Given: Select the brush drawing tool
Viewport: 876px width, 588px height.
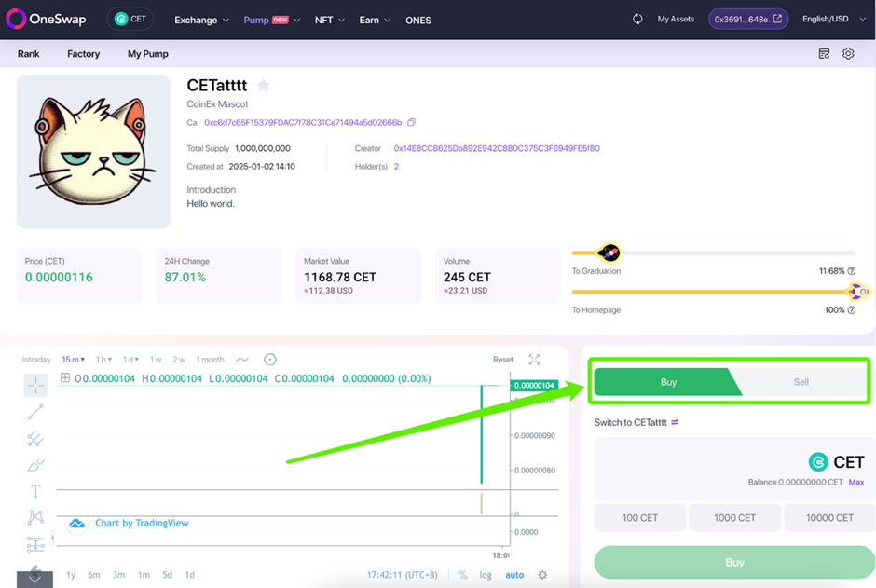Looking at the screenshot, I should [35, 465].
